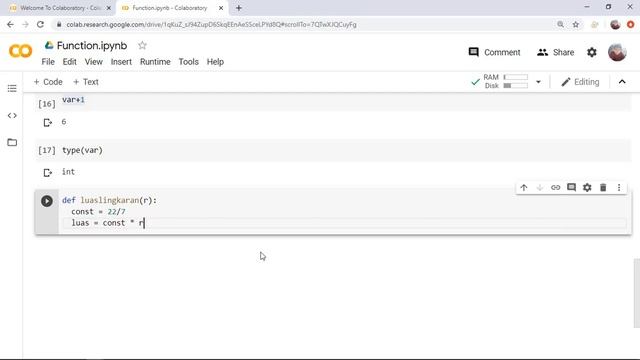Open the Edit menu

pos(69,62)
